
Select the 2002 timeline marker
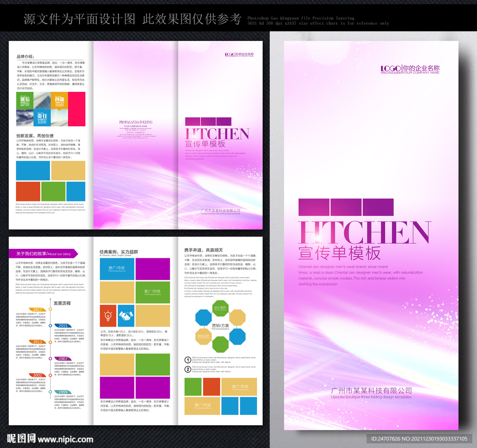pyautogui.click(x=37, y=375)
